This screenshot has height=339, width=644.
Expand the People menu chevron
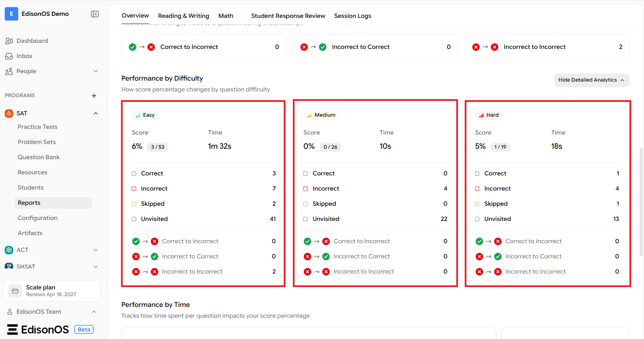pos(96,71)
